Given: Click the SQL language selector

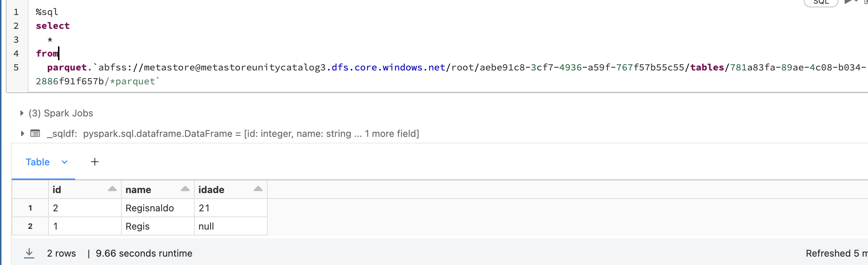Looking at the screenshot, I should click(x=821, y=2).
